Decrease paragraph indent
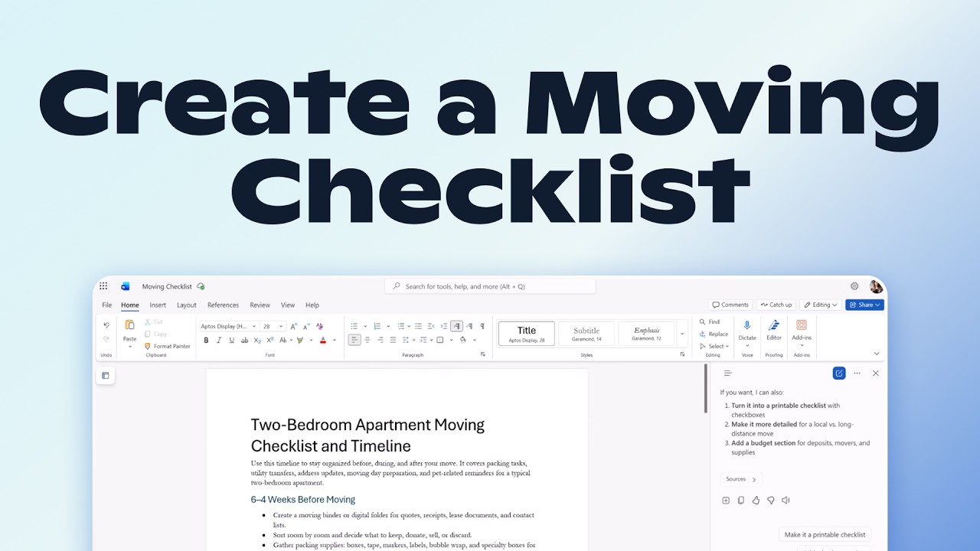Image resolution: width=980 pixels, height=551 pixels. (x=431, y=326)
